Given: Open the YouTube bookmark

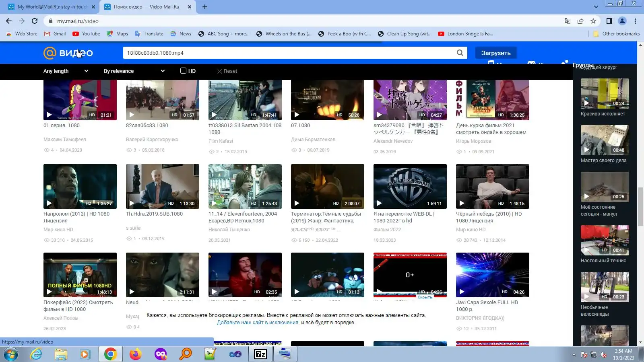Looking at the screenshot, I should (87, 34).
